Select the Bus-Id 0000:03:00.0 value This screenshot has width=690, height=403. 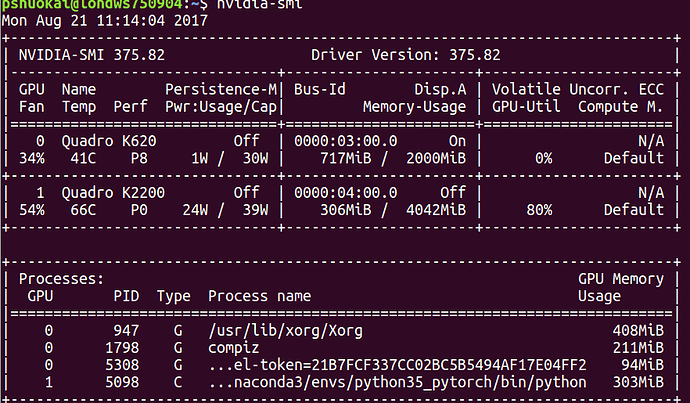(x=345, y=141)
